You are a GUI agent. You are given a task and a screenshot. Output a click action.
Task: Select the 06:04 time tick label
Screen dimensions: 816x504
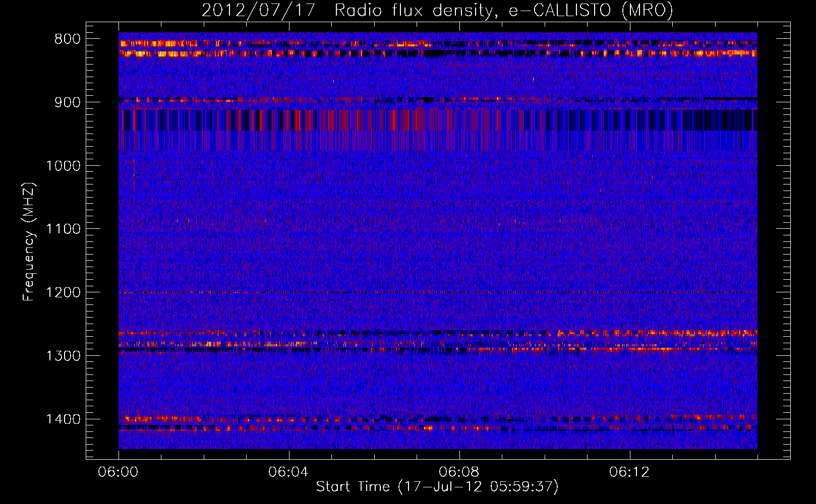click(288, 472)
